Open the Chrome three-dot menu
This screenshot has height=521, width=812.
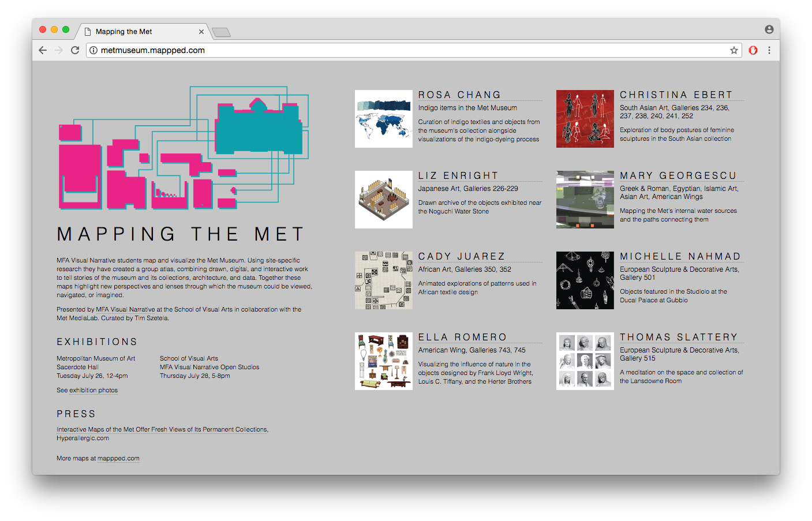(769, 50)
